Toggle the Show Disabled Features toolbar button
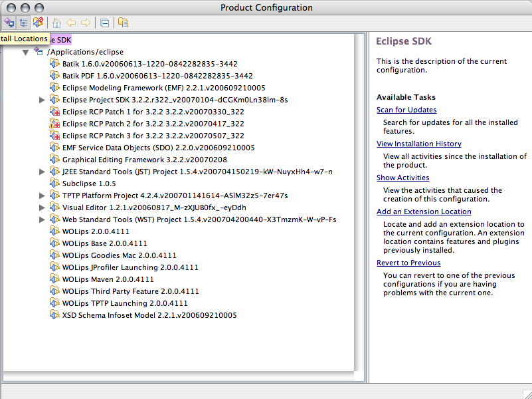532x399 pixels. 39,22
